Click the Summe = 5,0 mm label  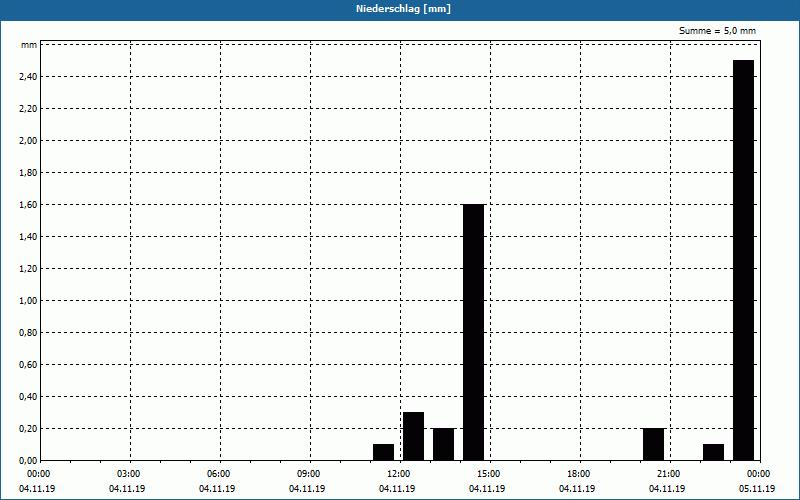point(717,31)
